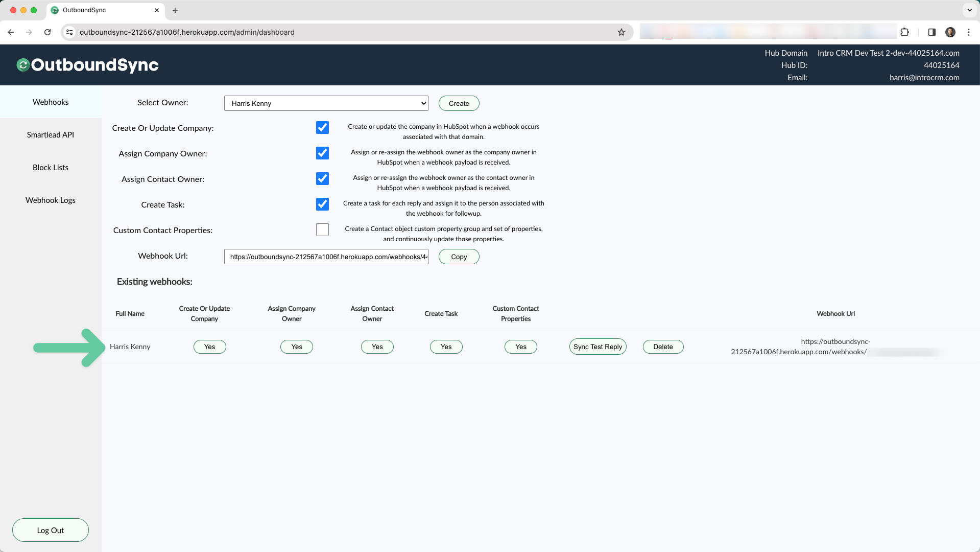Click the OutboundSync logo

88,65
